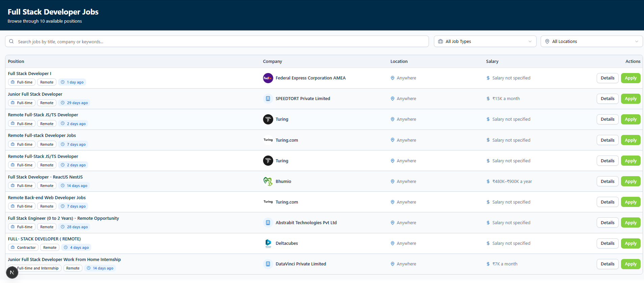The height and width of the screenshot is (283, 644).
Task: Open the All Locations dropdown
Action: coord(591,41)
